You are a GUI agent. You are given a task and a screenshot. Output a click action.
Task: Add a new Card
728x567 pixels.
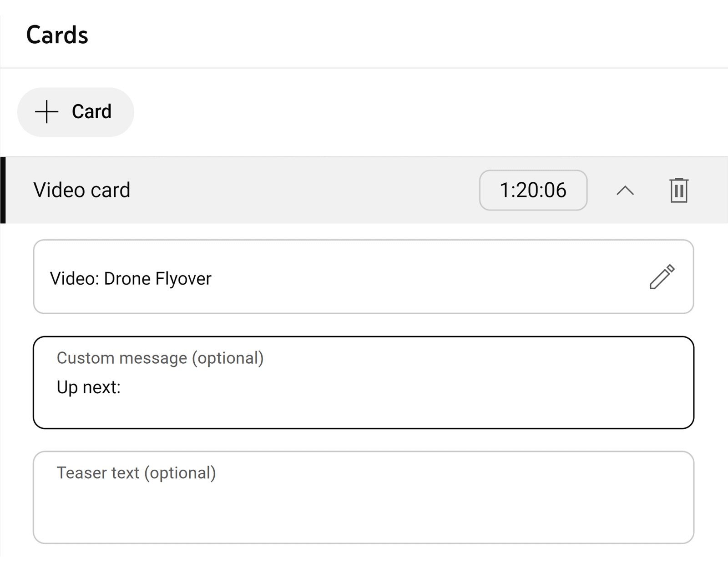click(x=75, y=111)
